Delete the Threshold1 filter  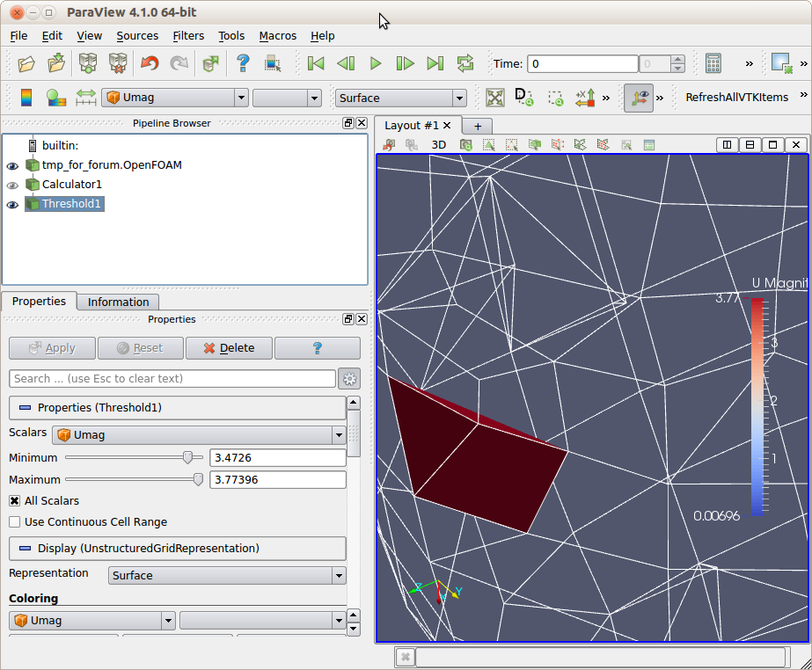pyautogui.click(x=229, y=348)
